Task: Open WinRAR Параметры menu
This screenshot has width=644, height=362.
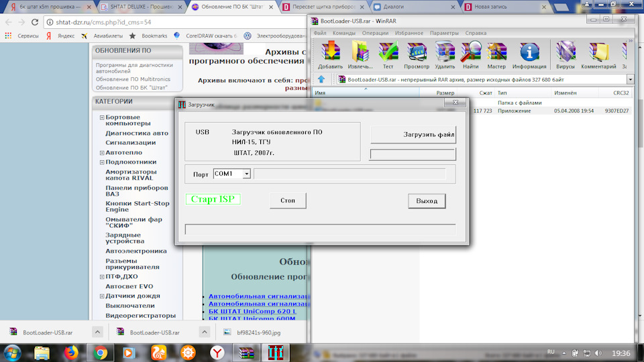Action: point(444,33)
